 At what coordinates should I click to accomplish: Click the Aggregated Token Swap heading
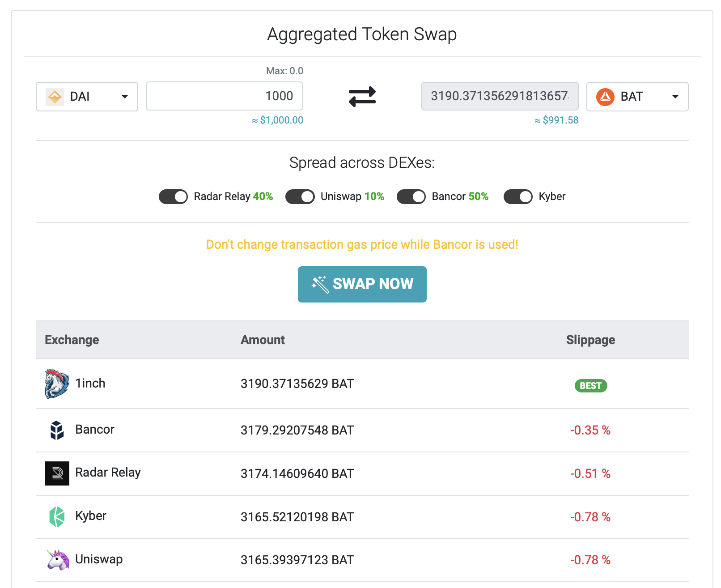tap(362, 34)
